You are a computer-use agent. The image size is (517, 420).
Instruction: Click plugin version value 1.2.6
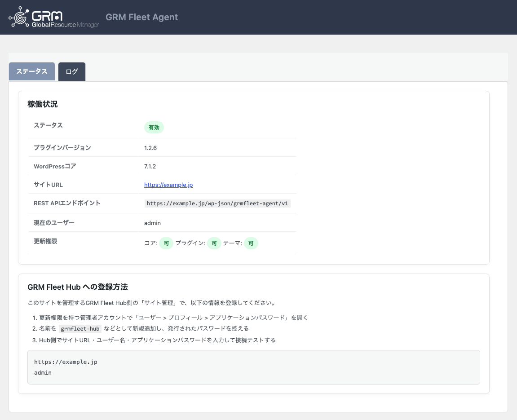pyautogui.click(x=150, y=148)
